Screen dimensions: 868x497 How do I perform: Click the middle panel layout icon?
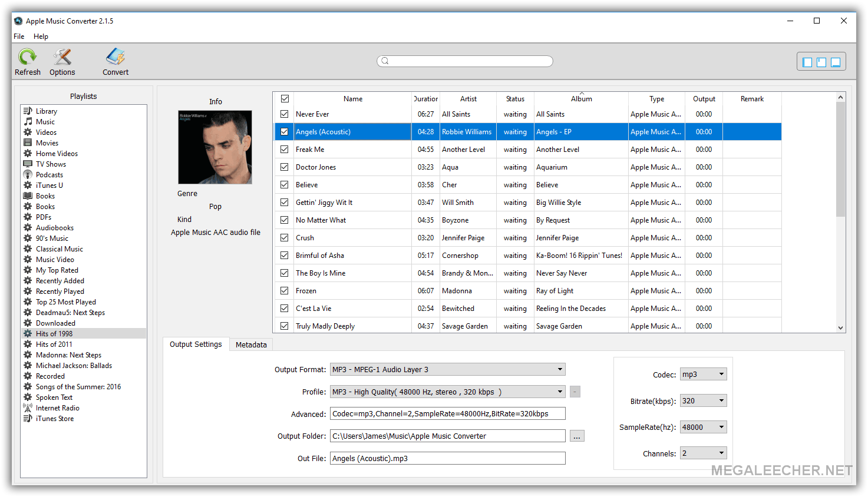point(821,62)
